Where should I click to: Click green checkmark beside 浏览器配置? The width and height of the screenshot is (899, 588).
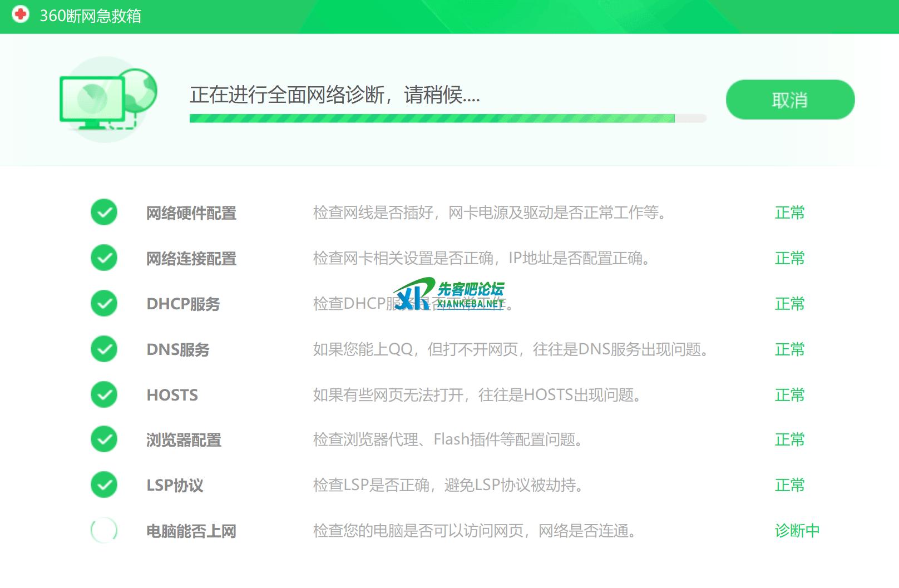coord(104,439)
